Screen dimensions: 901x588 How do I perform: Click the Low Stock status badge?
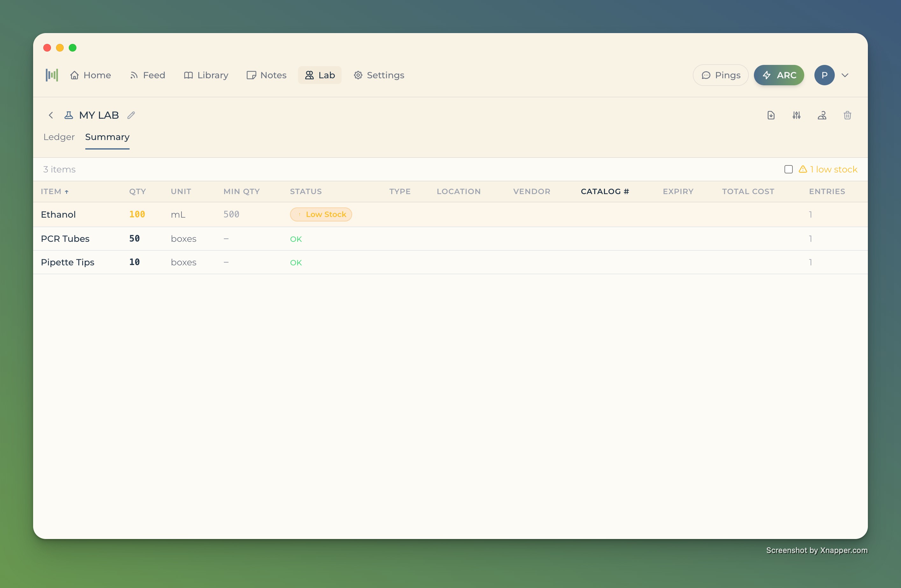pyautogui.click(x=321, y=214)
